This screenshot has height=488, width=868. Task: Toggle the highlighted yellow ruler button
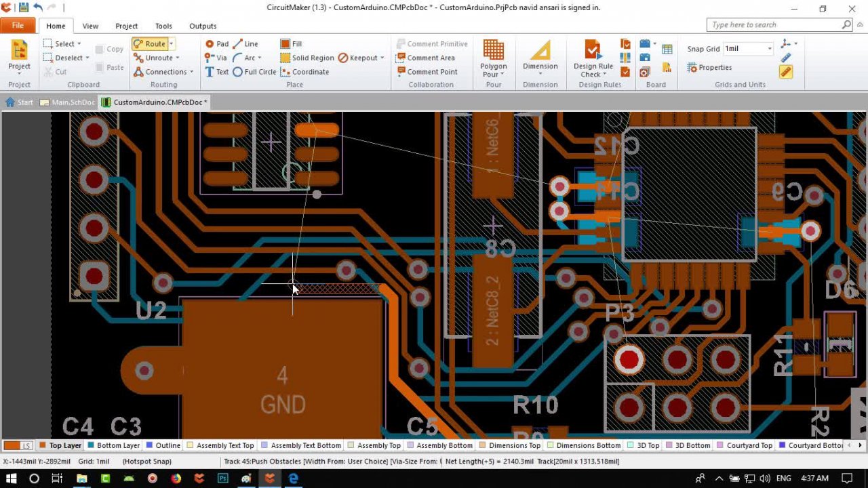pyautogui.click(x=786, y=72)
